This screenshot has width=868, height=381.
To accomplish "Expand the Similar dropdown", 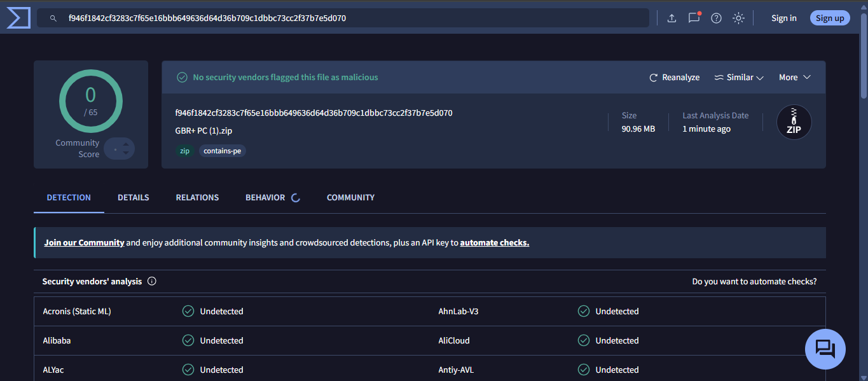I will pyautogui.click(x=738, y=77).
